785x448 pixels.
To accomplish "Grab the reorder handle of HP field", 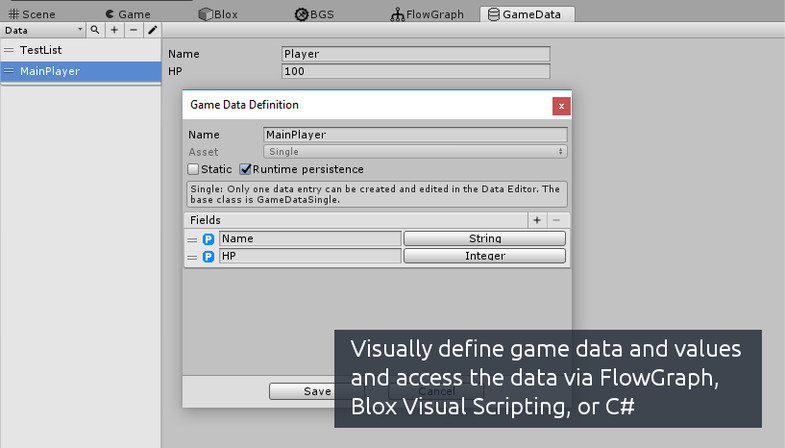I will pyautogui.click(x=192, y=257).
